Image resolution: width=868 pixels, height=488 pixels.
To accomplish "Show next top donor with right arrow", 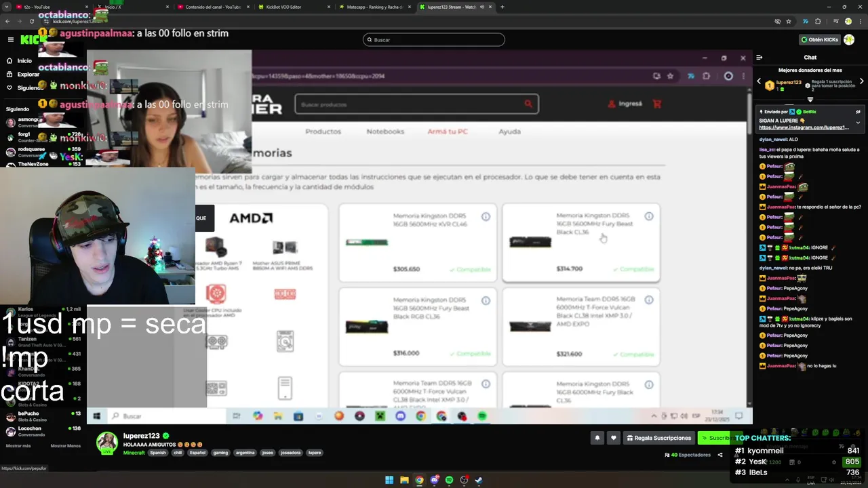I will 861,81.
